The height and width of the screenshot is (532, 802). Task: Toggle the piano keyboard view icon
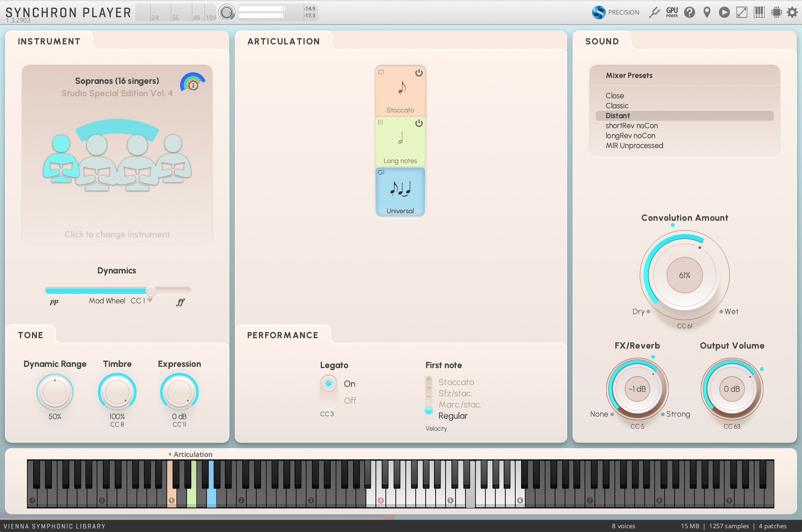pos(759,12)
